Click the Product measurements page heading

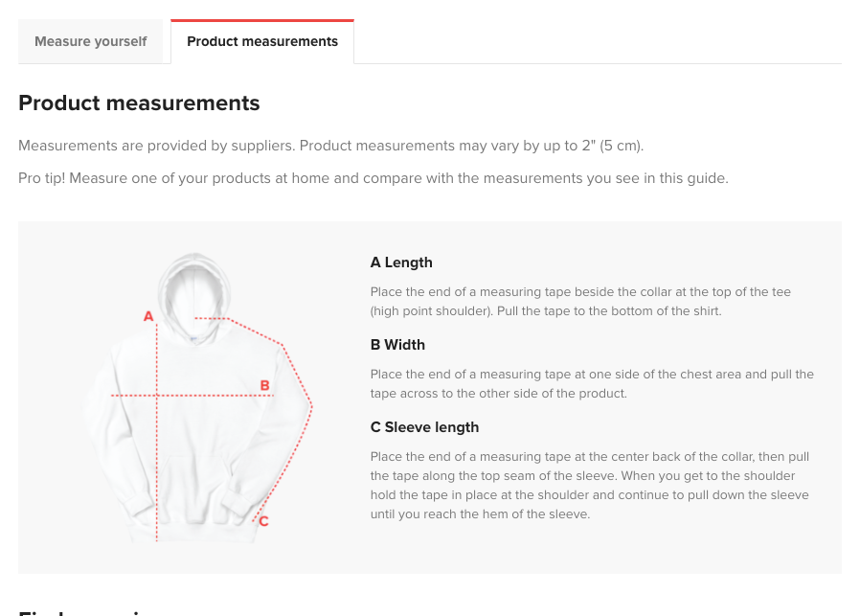(x=139, y=103)
